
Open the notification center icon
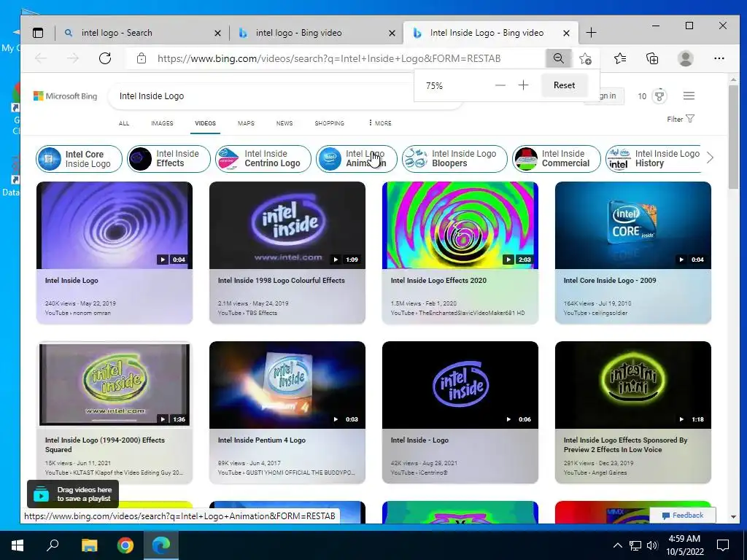coord(723,545)
